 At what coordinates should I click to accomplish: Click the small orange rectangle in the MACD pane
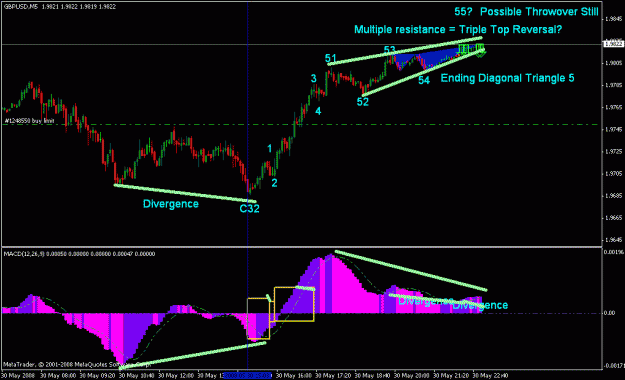[259, 319]
